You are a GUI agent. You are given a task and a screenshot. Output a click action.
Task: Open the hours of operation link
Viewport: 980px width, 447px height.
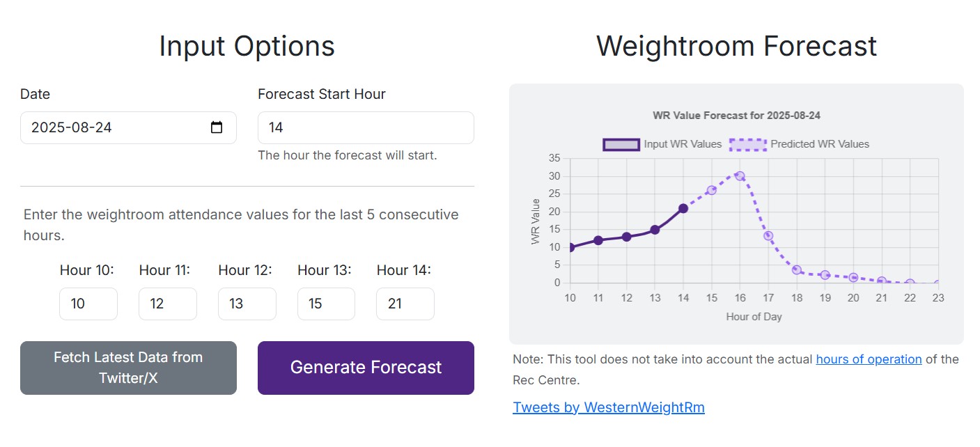coord(869,359)
